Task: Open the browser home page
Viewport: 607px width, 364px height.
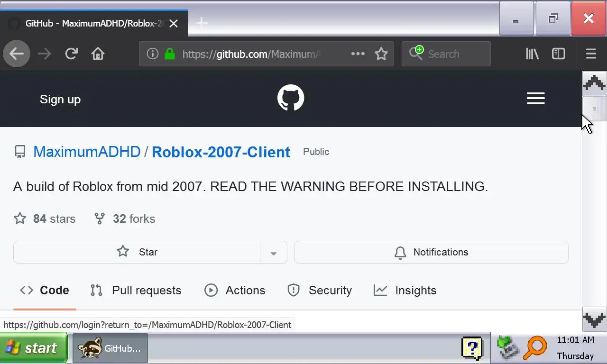Action: [98, 54]
